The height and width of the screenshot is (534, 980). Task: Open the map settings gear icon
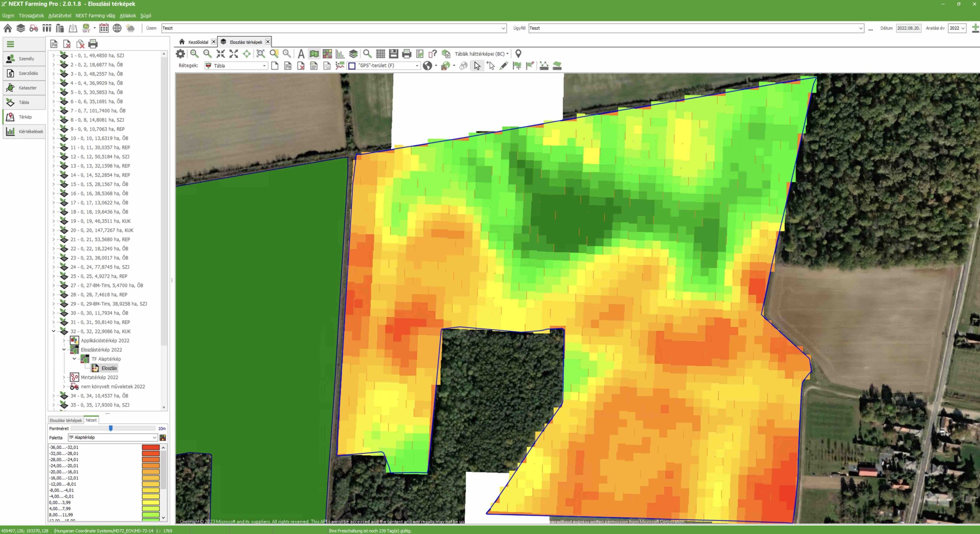180,54
